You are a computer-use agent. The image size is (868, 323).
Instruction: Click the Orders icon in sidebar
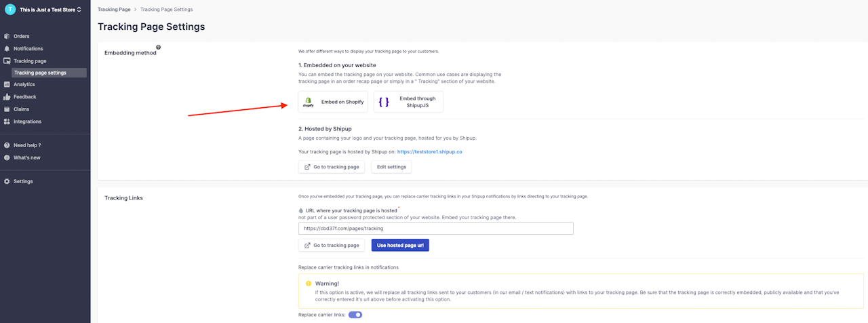[7, 36]
